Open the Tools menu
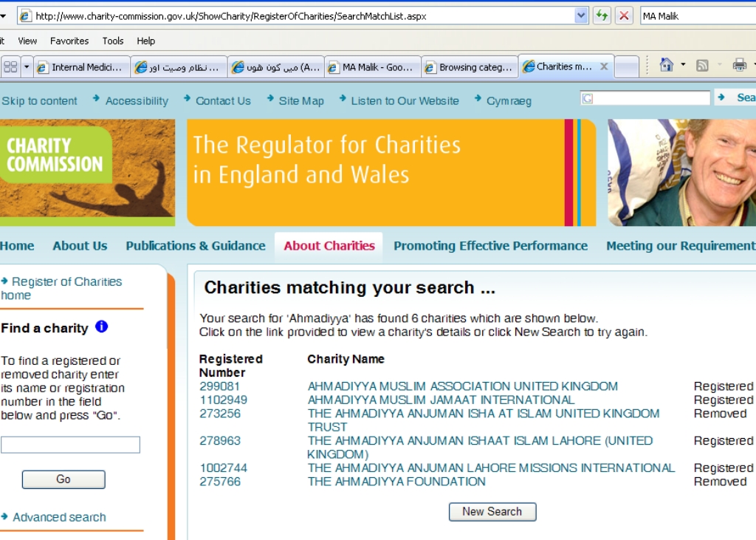The width and height of the screenshot is (756, 540). (x=113, y=41)
